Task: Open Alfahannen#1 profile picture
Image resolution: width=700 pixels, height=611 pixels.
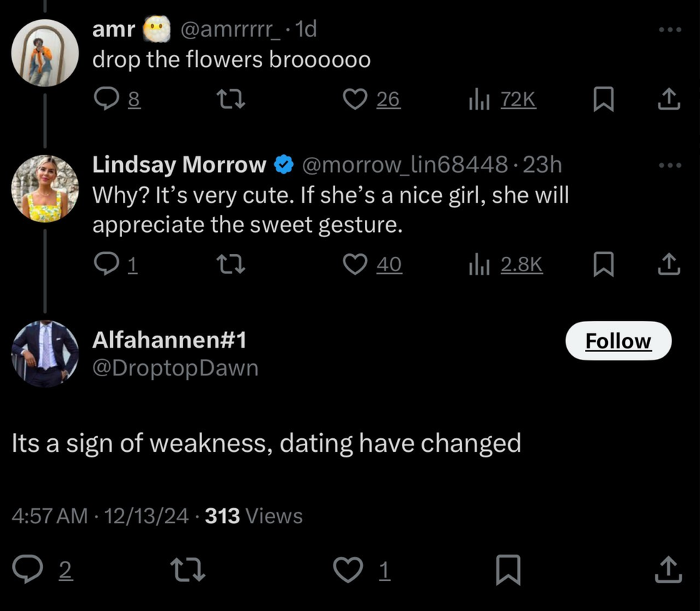Action: point(44,353)
